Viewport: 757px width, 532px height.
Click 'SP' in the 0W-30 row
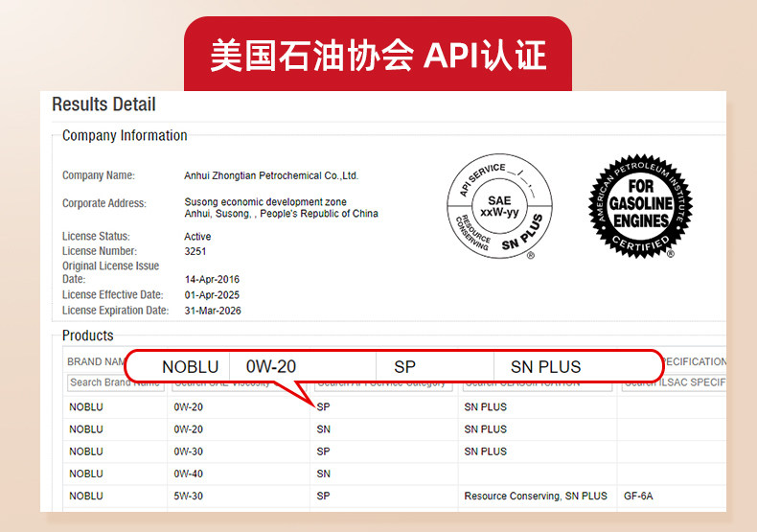click(324, 451)
